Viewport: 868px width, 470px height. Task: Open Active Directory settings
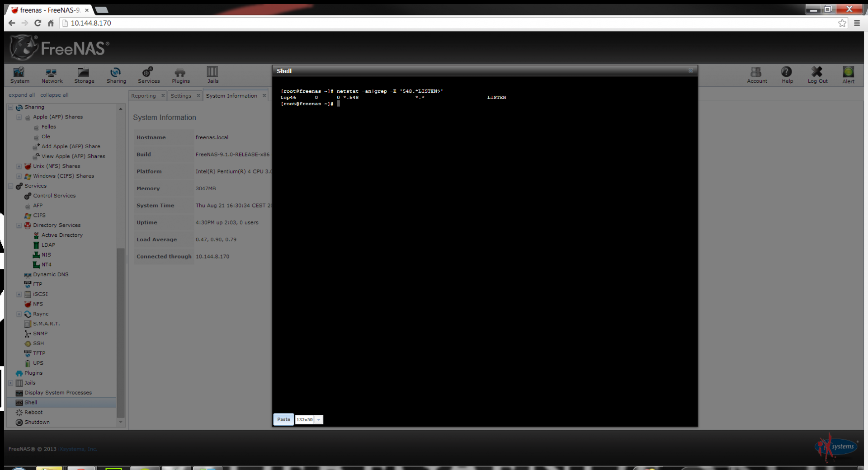click(x=62, y=235)
